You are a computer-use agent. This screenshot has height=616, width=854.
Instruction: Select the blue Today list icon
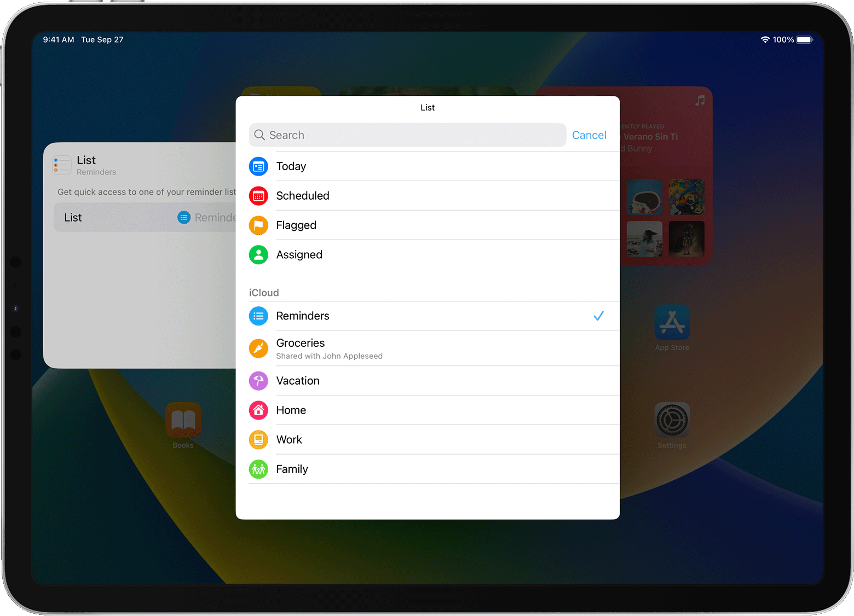pos(258,166)
